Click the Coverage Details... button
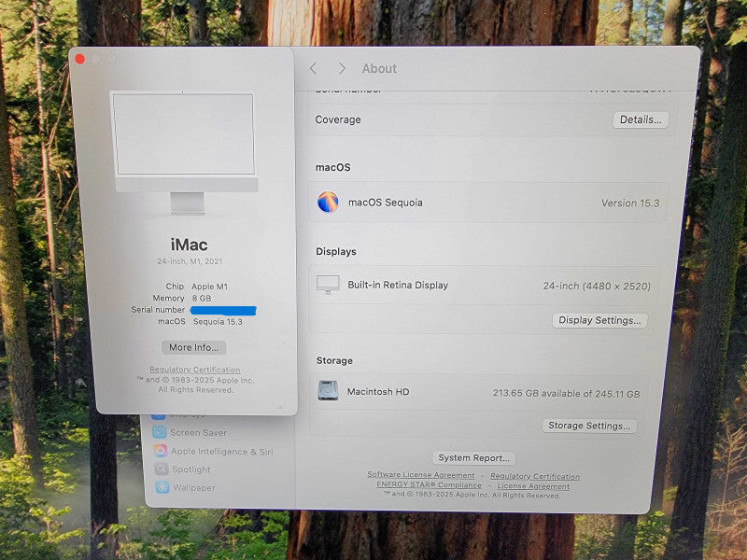 pyautogui.click(x=641, y=119)
